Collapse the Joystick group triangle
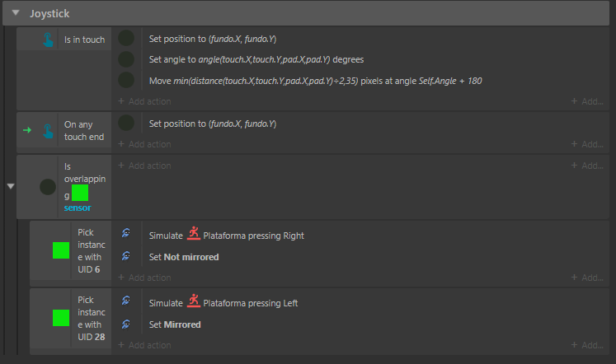This screenshot has height=364, width=616. [x=16, y=12]
